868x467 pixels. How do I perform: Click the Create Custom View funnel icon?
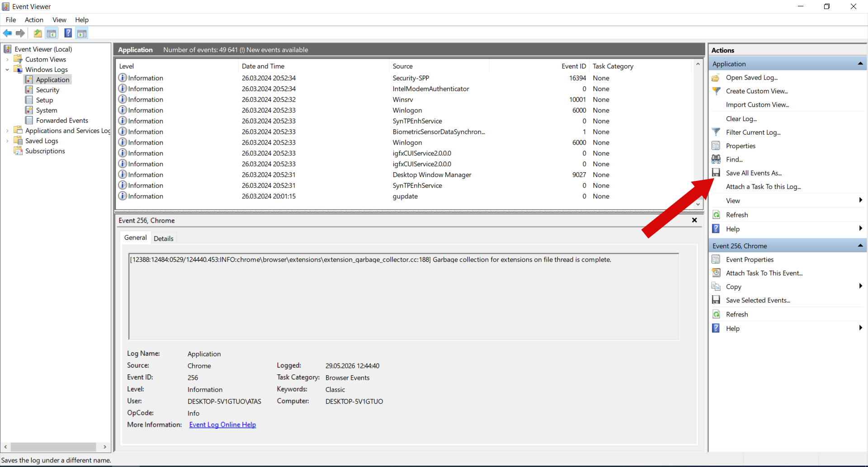click(x=716, y=91)
